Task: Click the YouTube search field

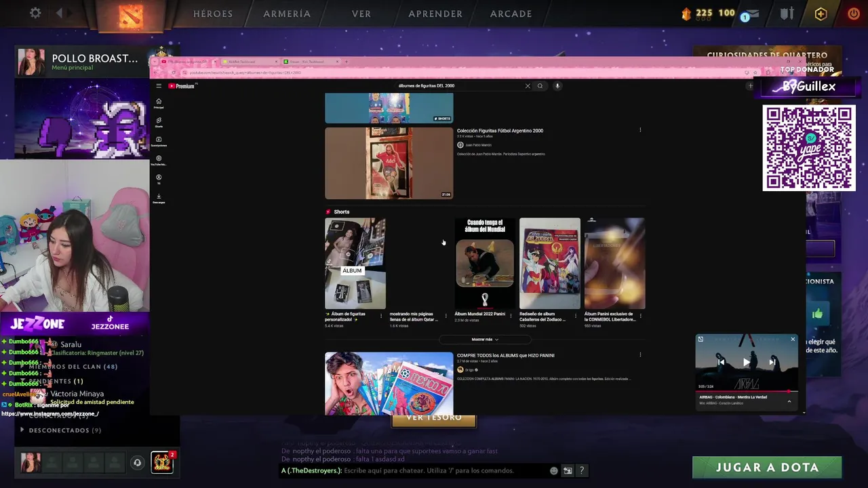Action: pos(458,86)
